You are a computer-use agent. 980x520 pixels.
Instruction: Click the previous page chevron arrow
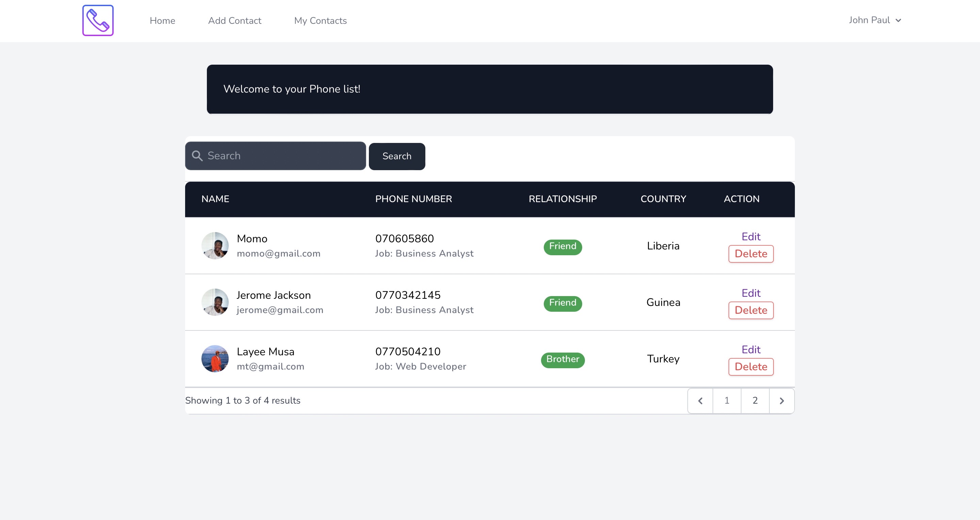[x=701, y=401]
